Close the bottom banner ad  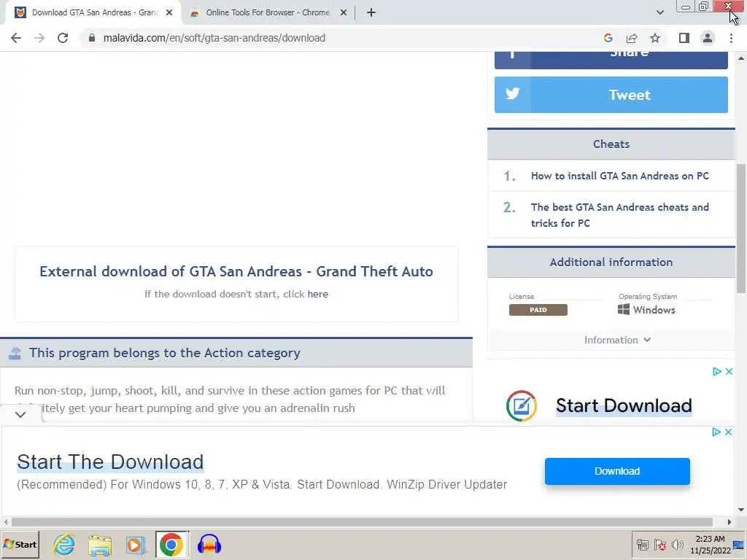(728, 432)
